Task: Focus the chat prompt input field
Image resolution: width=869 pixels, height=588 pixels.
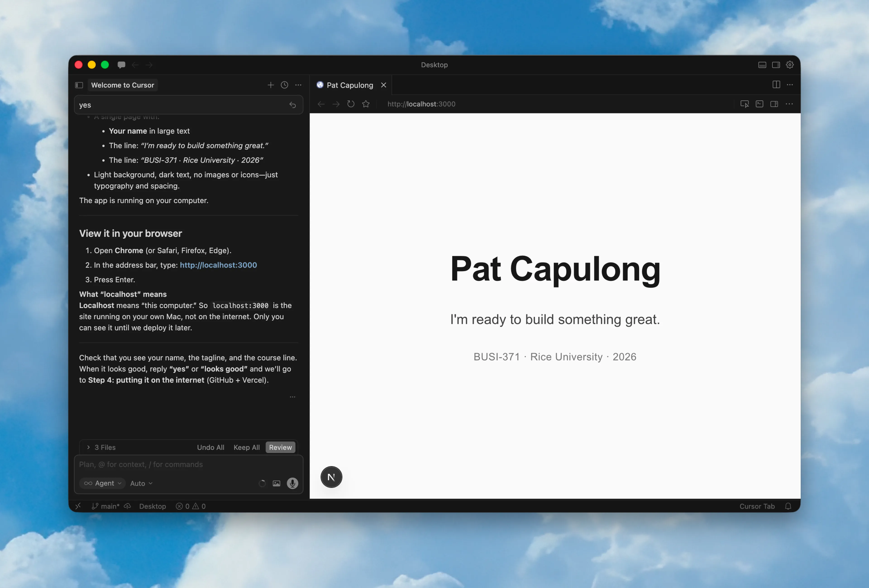Action: click(x=189, y=465)
